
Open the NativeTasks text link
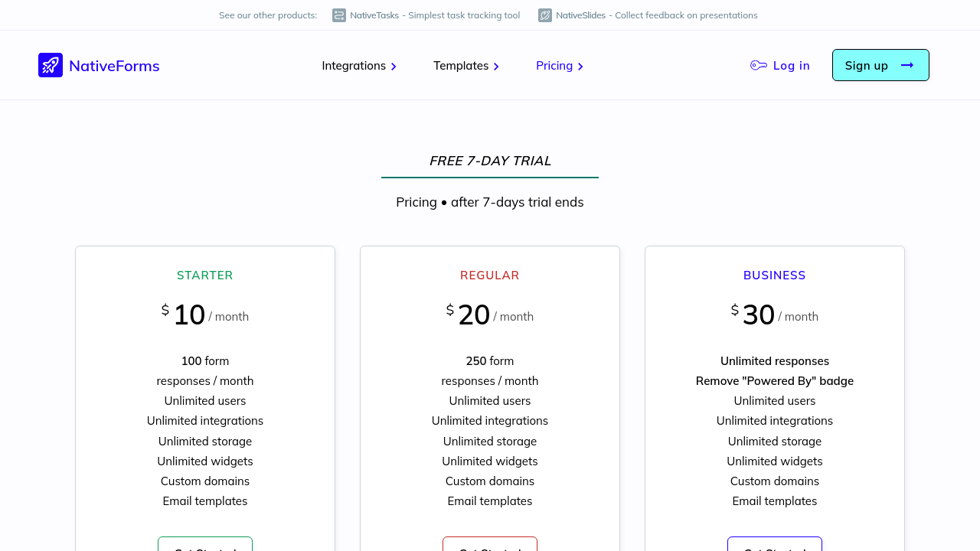(374, 15)
